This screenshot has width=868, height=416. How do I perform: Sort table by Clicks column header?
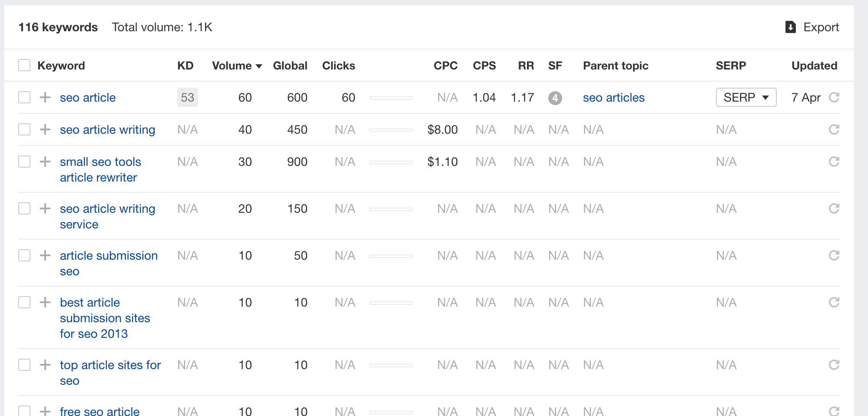tap(338, 66)
